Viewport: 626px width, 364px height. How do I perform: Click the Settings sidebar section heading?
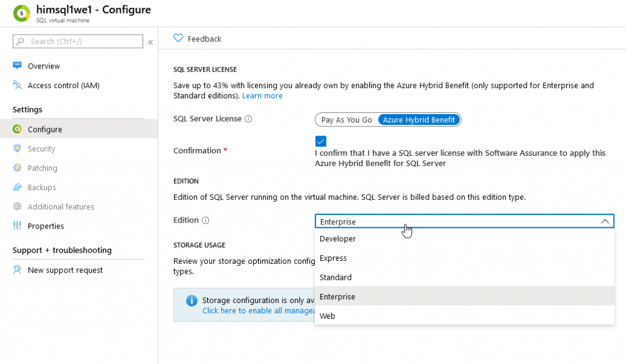point(27,109)
